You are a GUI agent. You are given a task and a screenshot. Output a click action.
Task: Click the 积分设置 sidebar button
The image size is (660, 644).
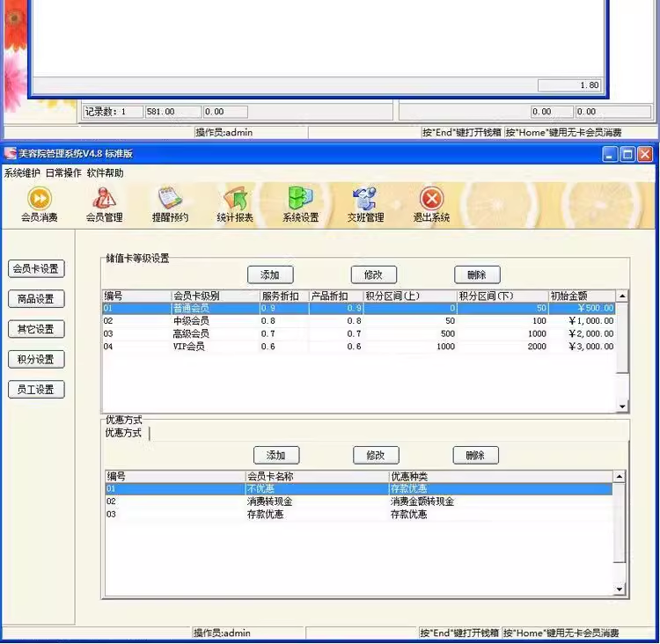[x=36, y=360]
